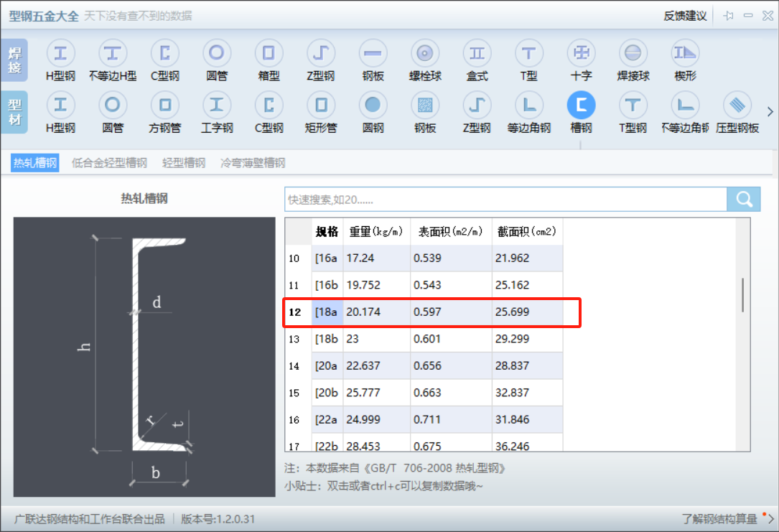
Task: Select welded 钢板 icon in top row
Action: point(373,53)
